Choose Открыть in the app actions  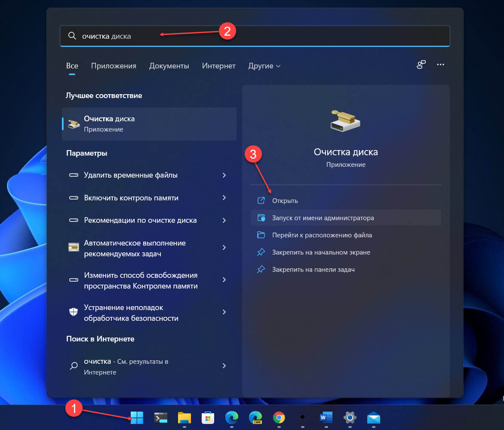tap(346, 200)
